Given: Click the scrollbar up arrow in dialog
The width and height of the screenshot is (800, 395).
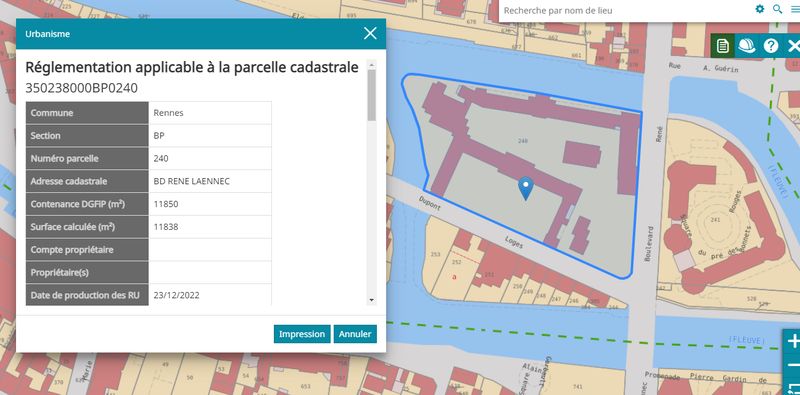Looking at the screenshot, I should 371,64.
